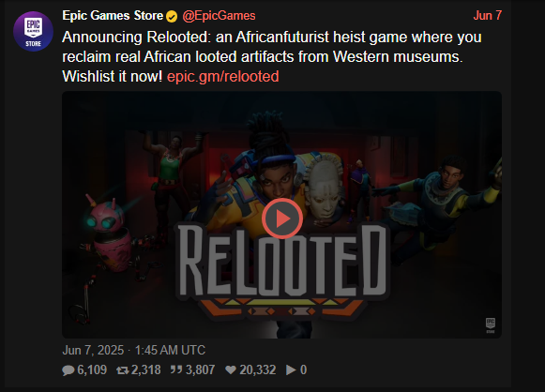Image resolution: width=545 pixels, height=392 pixels.
Task: Click the 6,109 replies count
Action: click(92, 369)
